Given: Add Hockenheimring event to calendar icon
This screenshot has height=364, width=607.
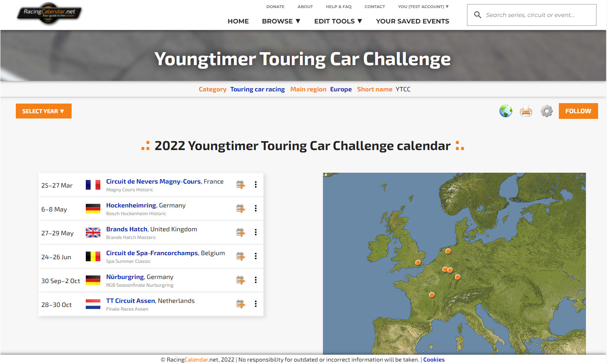Looking at the screenshot, I should click(241, 209).
